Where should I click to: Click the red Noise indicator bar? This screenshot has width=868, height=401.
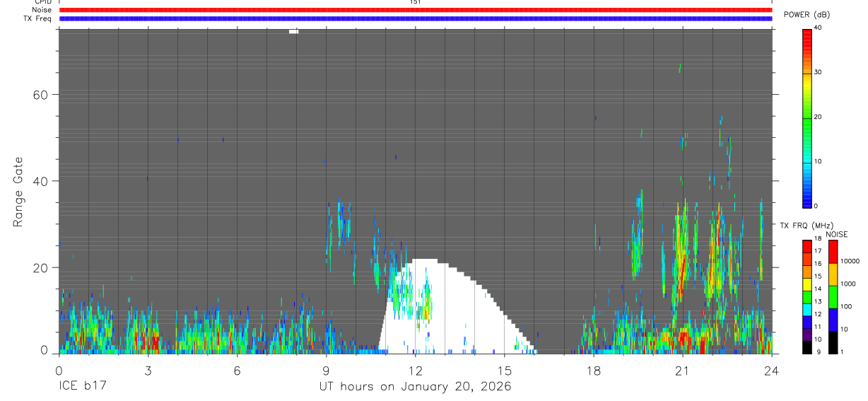415,10
